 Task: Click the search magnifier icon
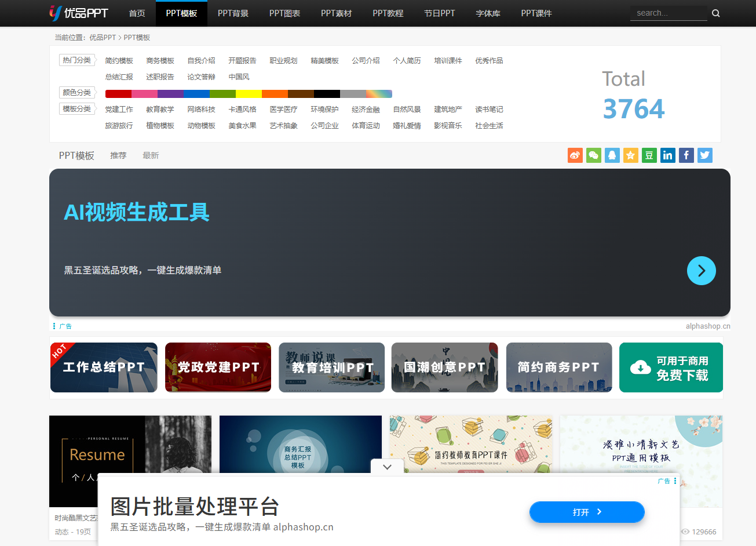715,12
